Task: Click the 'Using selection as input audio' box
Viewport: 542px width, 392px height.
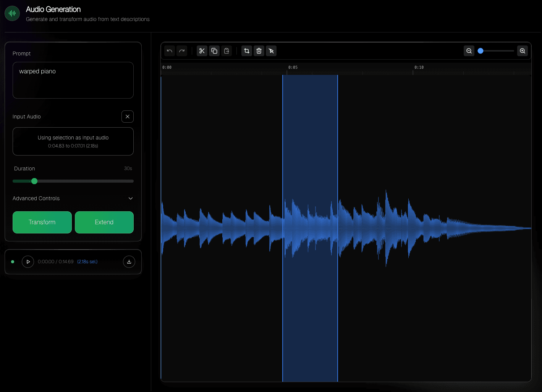Action: click(73, 141)
